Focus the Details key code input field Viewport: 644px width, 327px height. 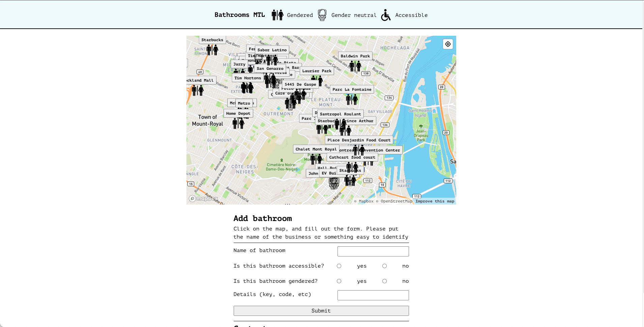click(x=373, y=295)
